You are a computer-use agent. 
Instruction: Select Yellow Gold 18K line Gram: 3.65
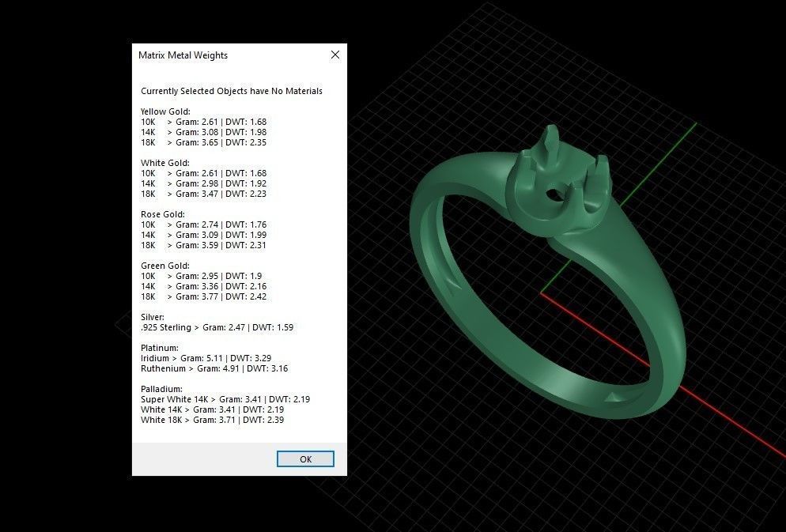(203, 142)
